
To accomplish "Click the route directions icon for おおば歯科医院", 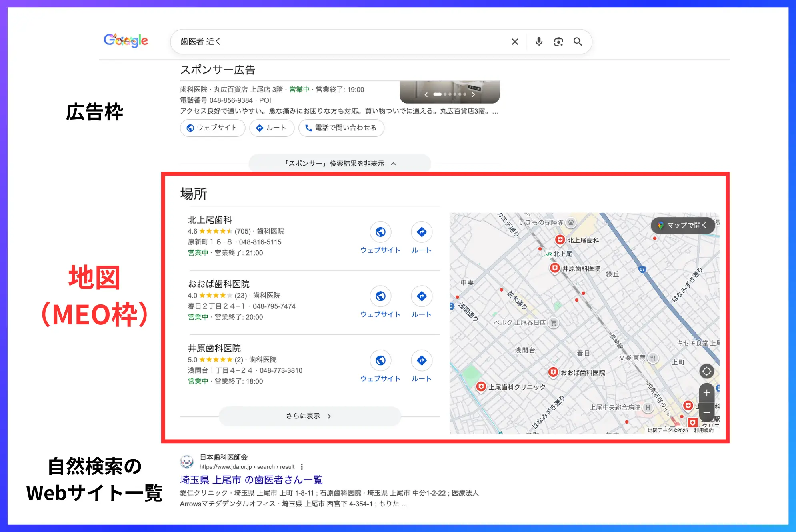I will coord(421,296).
